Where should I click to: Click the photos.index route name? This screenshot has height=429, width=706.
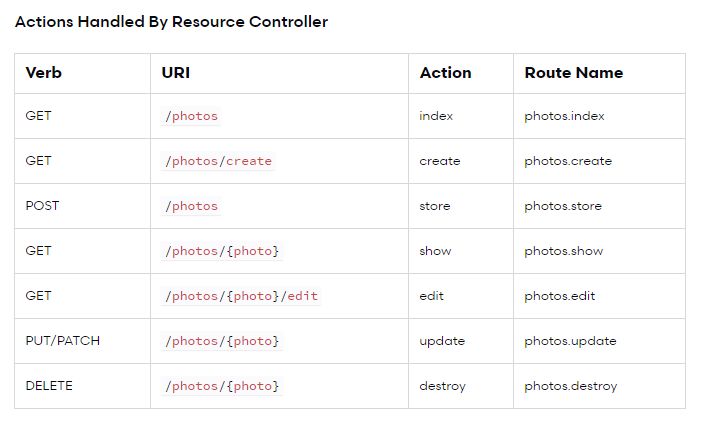click(564, 116)
